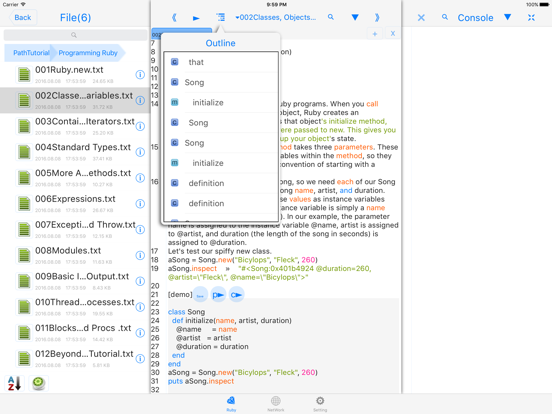The image size is (552, 414).
Task: Open file 005More A...ethods.txt
Action: coord(75,177)
